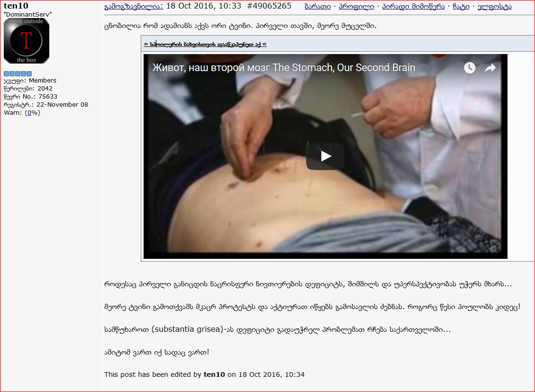The width and height of the screenshot is (535, 392).
Task: Click the warn level "0" link
Action: tap(29, 113)
